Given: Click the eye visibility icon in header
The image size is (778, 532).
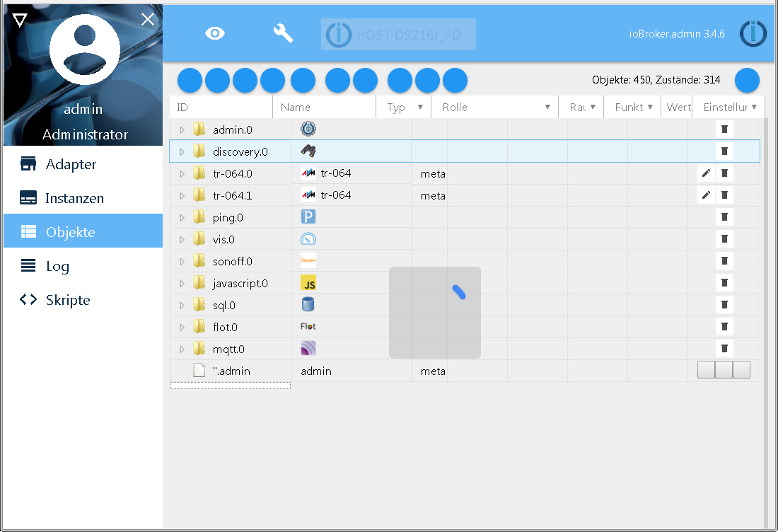Looking at the screenshot, I should (x=215, y=34).
